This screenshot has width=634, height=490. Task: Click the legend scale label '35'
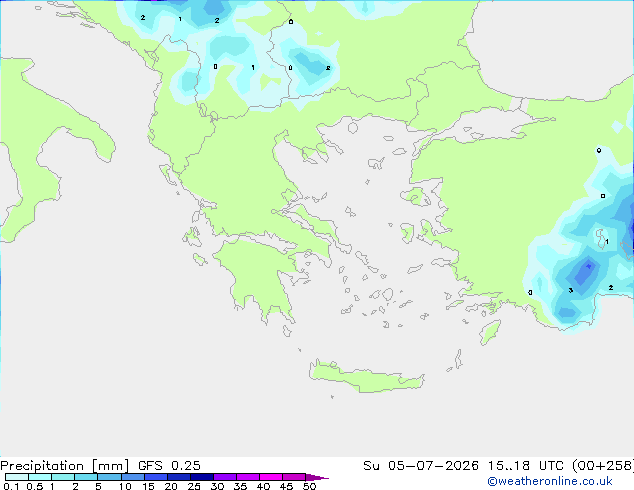point(240,486)
